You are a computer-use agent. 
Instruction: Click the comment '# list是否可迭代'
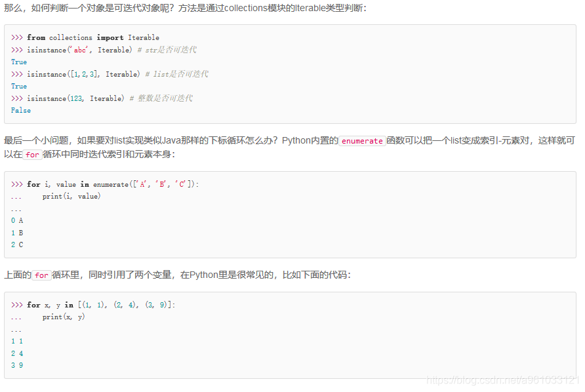coord(177,74)
